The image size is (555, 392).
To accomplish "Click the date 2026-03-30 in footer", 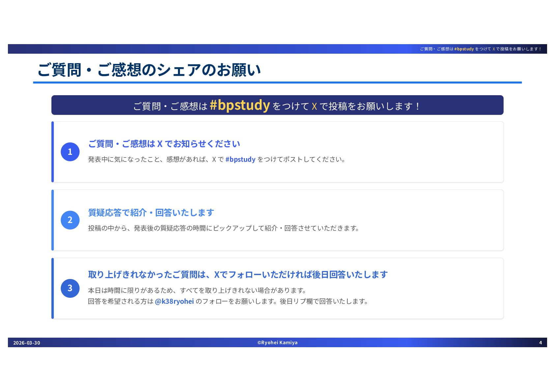I will pos(27,343).
